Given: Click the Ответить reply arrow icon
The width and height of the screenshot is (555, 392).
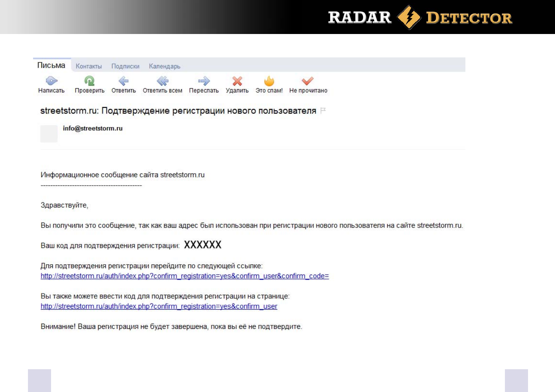Looking at the screenshot, I should [x=124, y=81].
